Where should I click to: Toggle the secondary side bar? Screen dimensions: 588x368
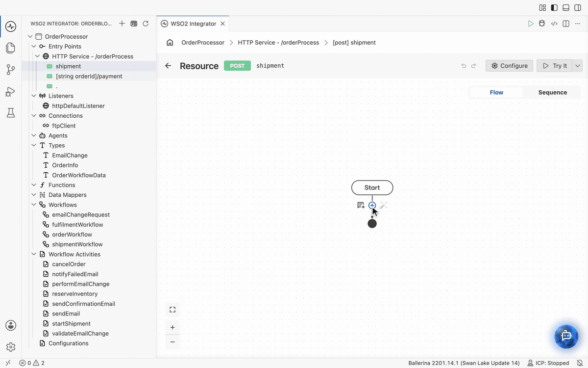coord(578,7)
